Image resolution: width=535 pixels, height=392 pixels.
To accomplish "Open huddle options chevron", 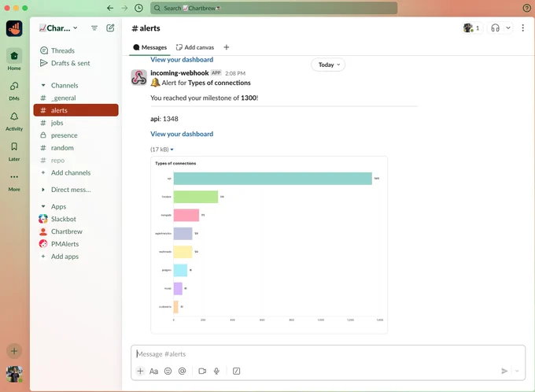I will point(508,28).
